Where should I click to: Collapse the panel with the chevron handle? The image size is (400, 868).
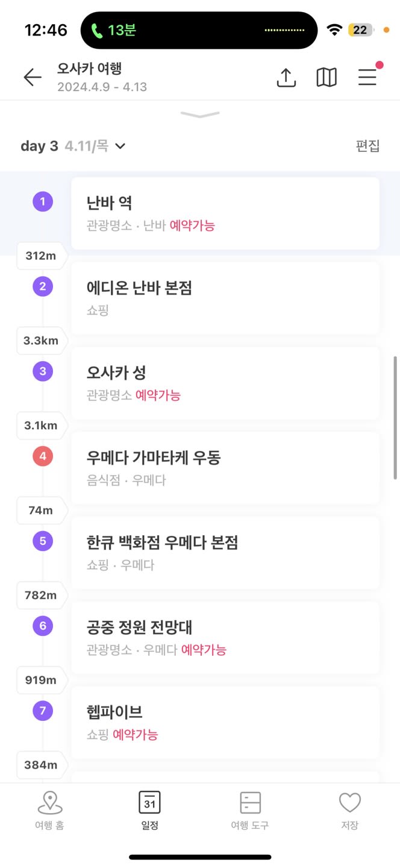tap(200, 115)
